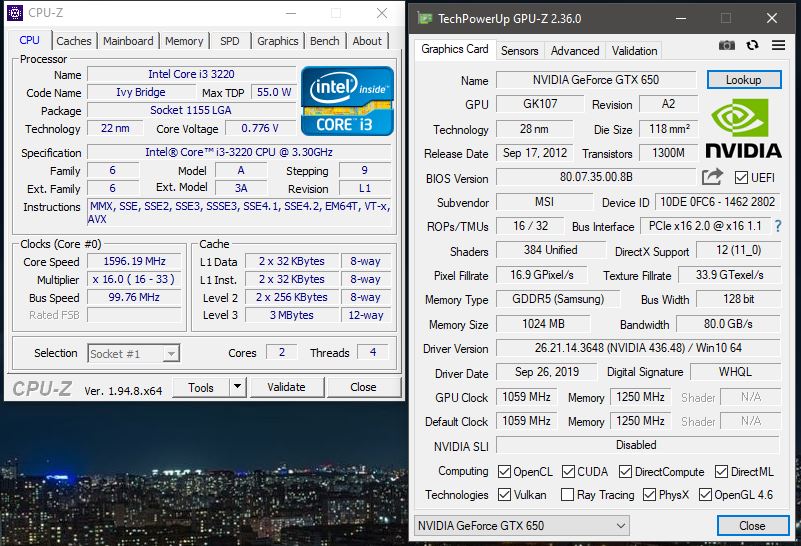Screen dimensions: 801x546
Task: Click the Memory Type value GDDR5 (Samsung)
Action: pyautogui.click(x=558, y=299)
